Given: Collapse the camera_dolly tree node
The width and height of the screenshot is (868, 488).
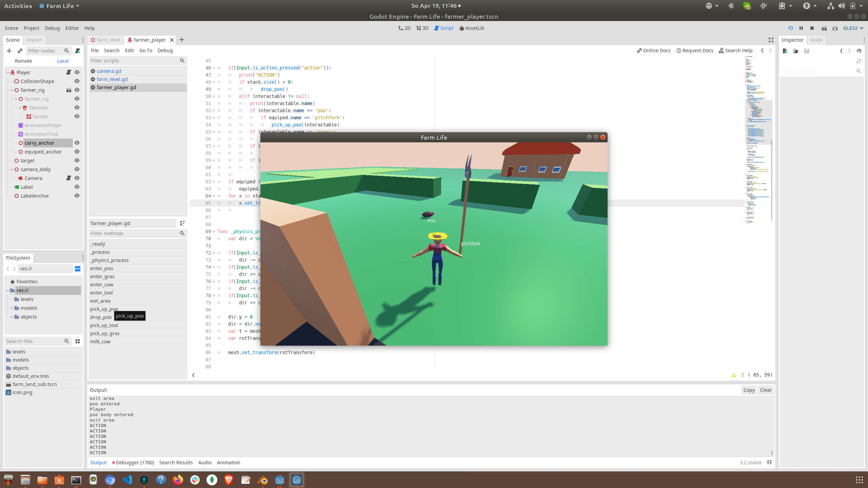Looking at the screenshot, I should 12,169.
